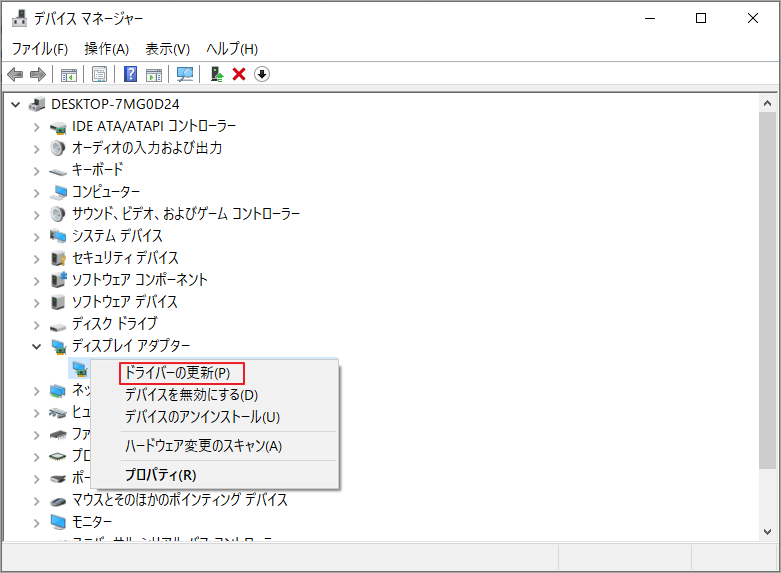
Task: Click the マウスとそのほかのポインティング デバイス icon
Action: (x=58, y=501)
